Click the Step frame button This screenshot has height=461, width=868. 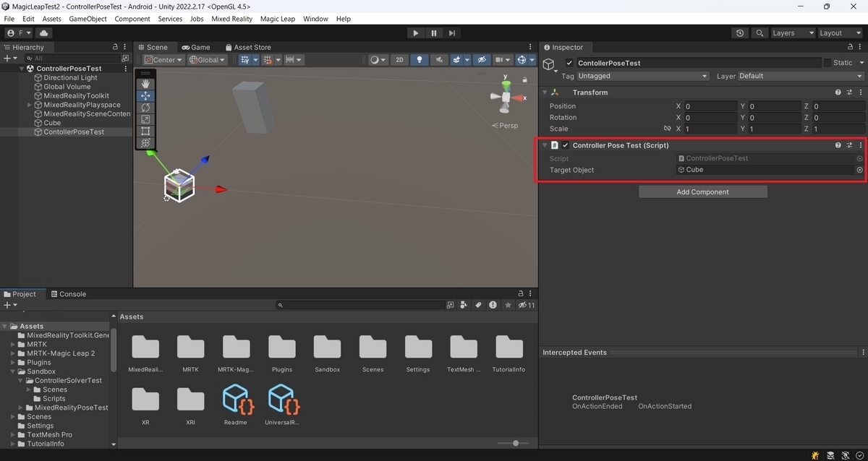tap(452, 33)
